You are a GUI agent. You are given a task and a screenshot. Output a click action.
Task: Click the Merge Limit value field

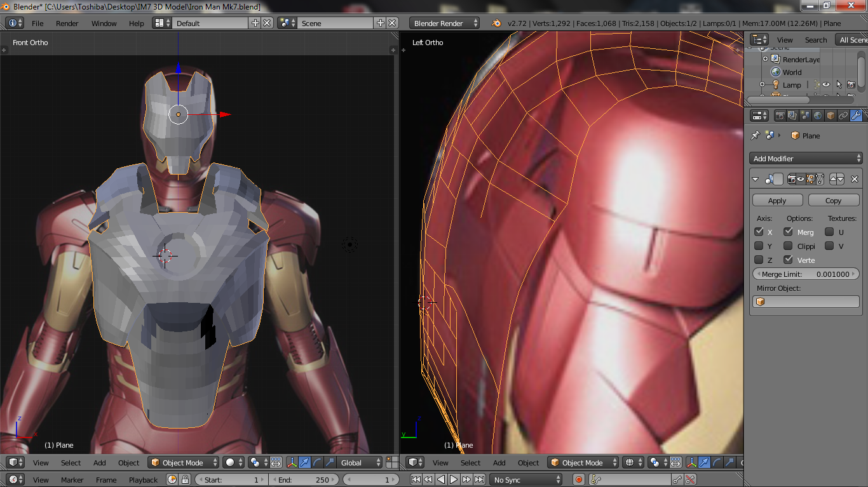pos(806,274)
